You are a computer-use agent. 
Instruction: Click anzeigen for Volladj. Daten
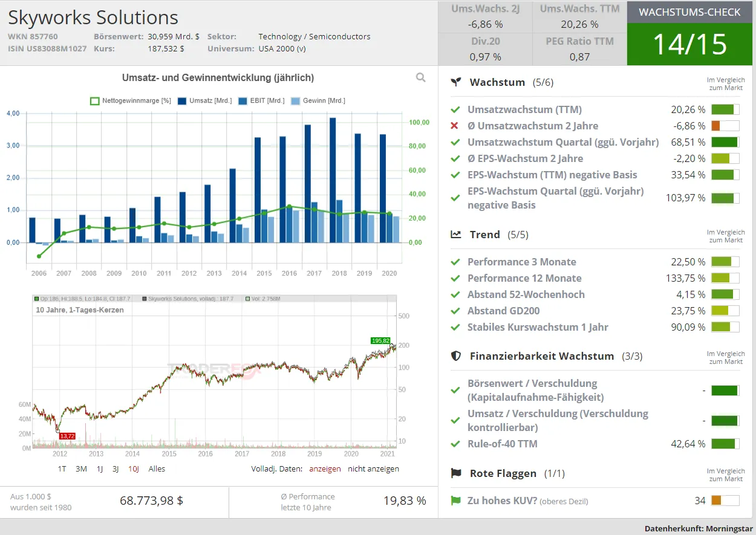(325, 469)
